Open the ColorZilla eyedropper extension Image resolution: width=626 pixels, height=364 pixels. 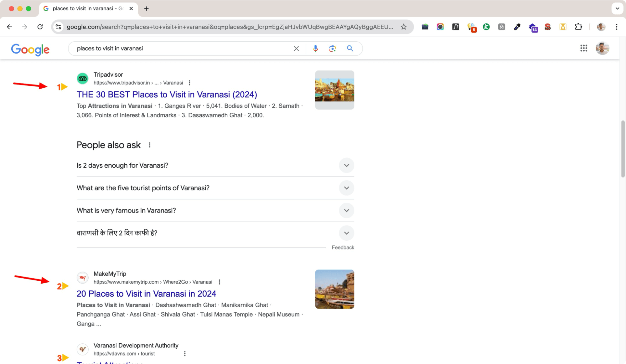pyautogui.click(x=517, y=27)
